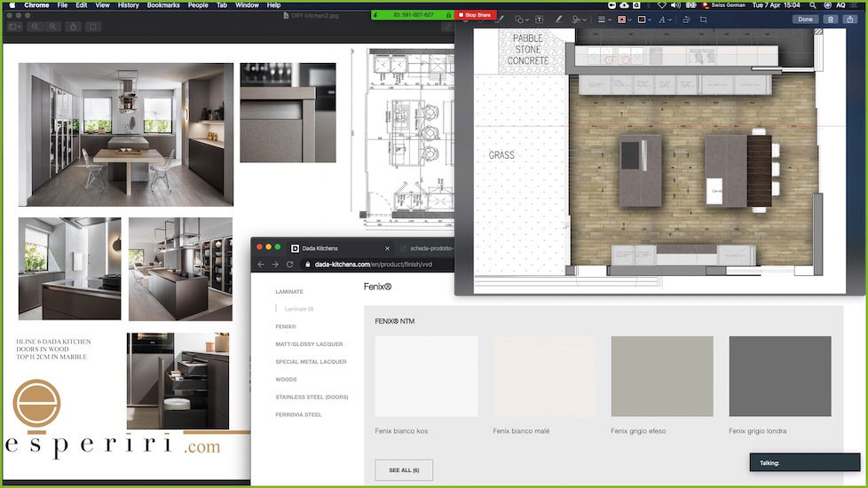Reload the Dada Kitchens page
This screenshot has width=868, height=488.
289,264
